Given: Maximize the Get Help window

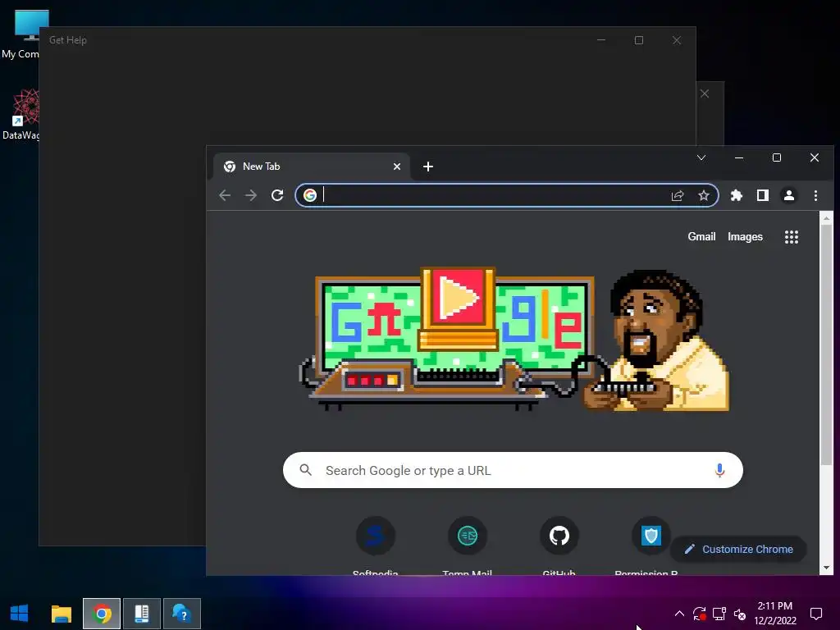Looking at the screenshot, I should pos(638,40).
